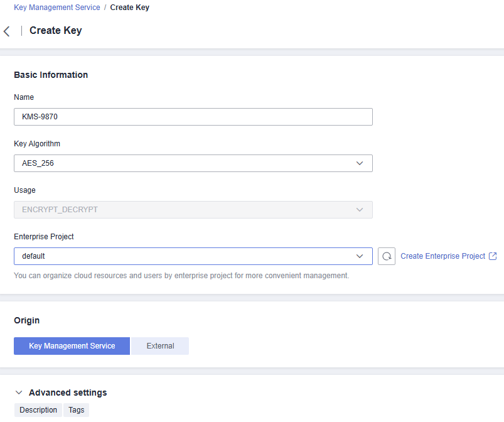Viewport: 504px width, 422px height.
Task: Switch to the Description tab
Action: pos(38,410)
